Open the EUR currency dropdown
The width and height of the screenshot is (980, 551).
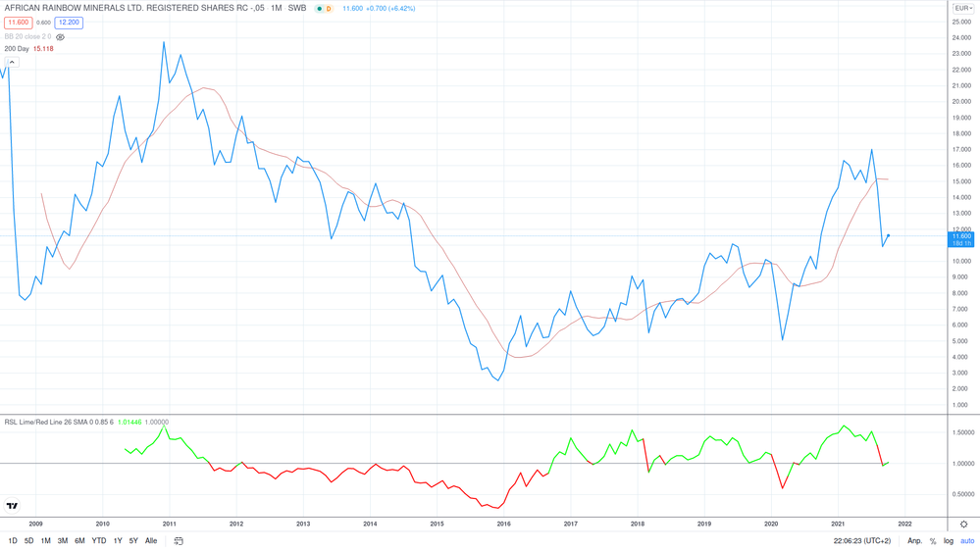click(962, 8)
